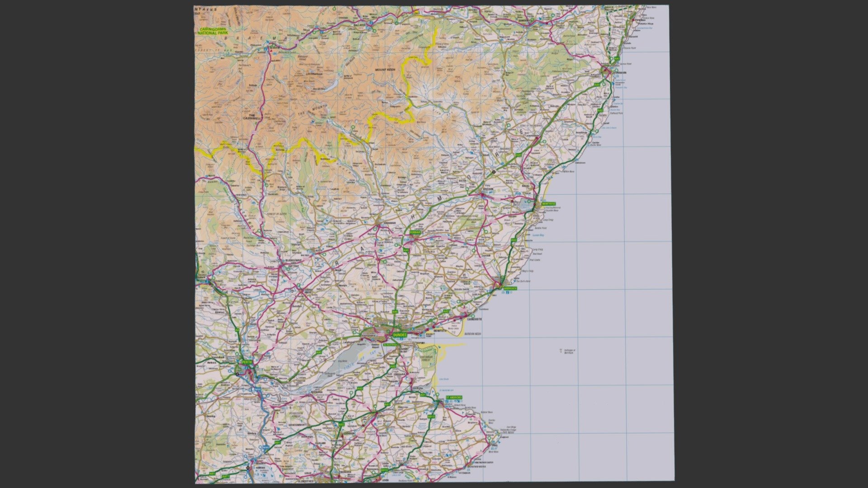
Task: Click the Carnoustie label on the coast
Action: click(x=474, y=319)
